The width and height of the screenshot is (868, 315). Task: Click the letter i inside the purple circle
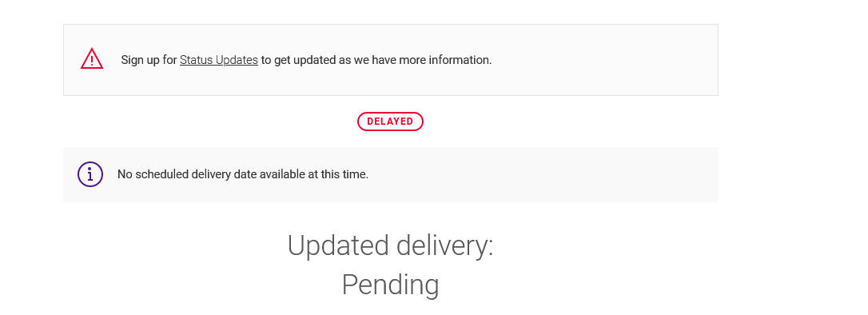(90, 174)
